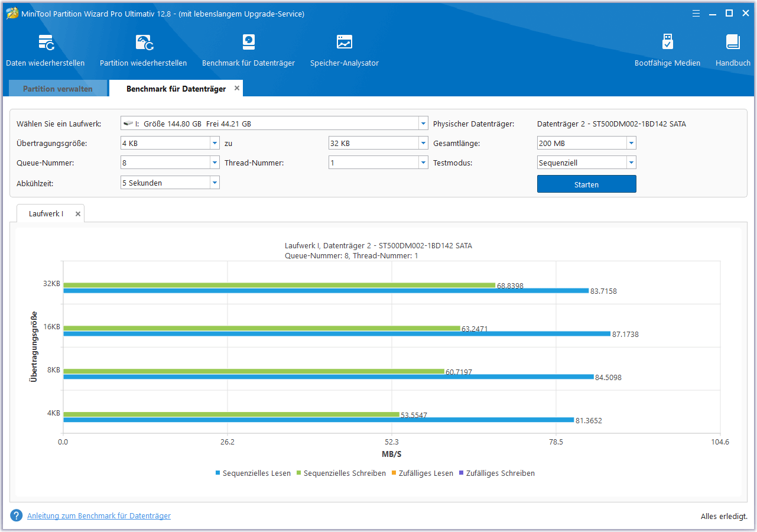The width and height of the screenshot is (757, 532).
Task: Open the Speicher-Analysator tool
Action: [x=345, y=43]
